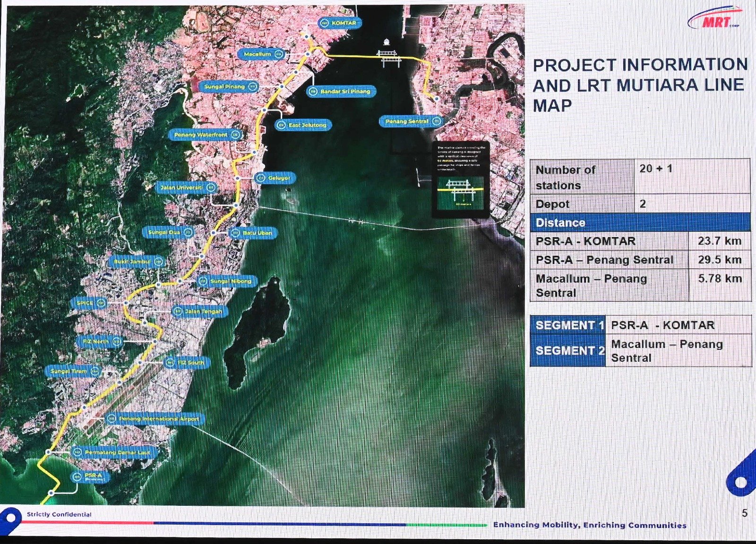Select the PSR-A station label
The width and height of the screenshot is (756, 544).
pyautogui.click(x=90, y=476)
